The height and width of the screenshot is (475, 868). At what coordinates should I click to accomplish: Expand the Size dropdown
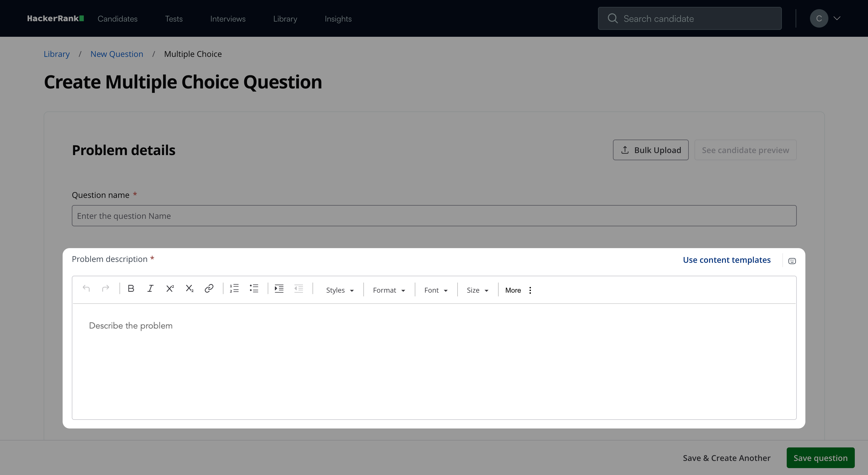click(477, 290)
